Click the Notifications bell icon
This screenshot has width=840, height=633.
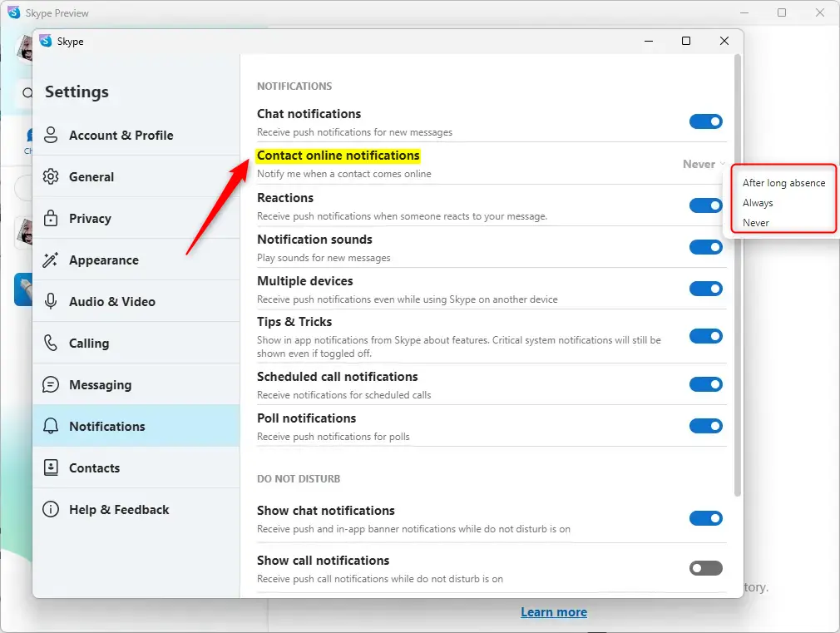[51, 426]
